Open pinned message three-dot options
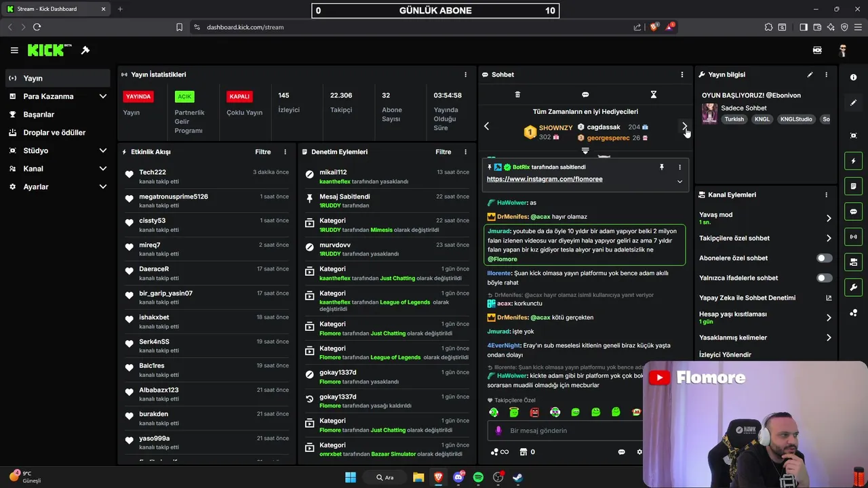868x488 pixels. (679, 167)
